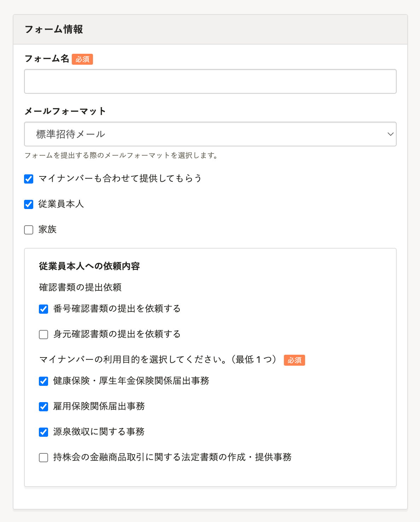Click the 必須 badge beside 利用目的 prompt
420x522 pixels.
pos(294,360)
